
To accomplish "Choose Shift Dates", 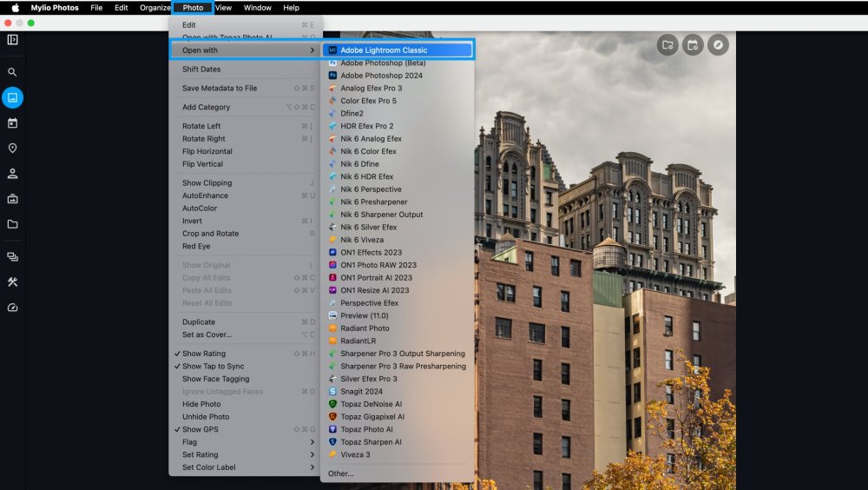I will [245, 70].
